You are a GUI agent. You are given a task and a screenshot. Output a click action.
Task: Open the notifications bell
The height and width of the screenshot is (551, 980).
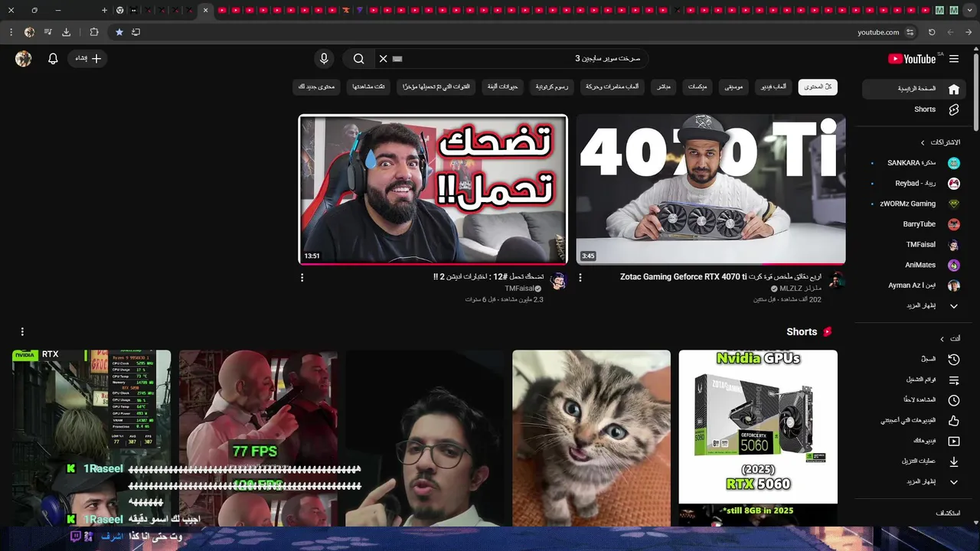pos(53,59)
